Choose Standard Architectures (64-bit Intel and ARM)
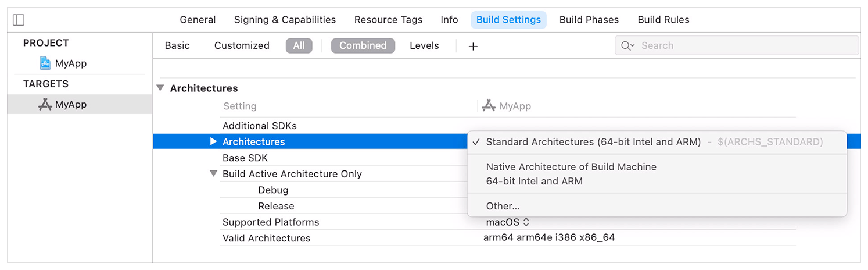 pos(657,142)
